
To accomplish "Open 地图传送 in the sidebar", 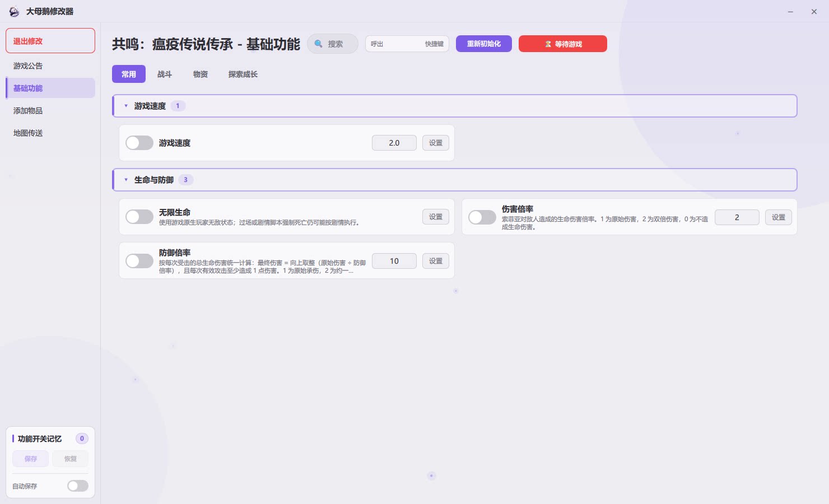I will coord(50,133).
